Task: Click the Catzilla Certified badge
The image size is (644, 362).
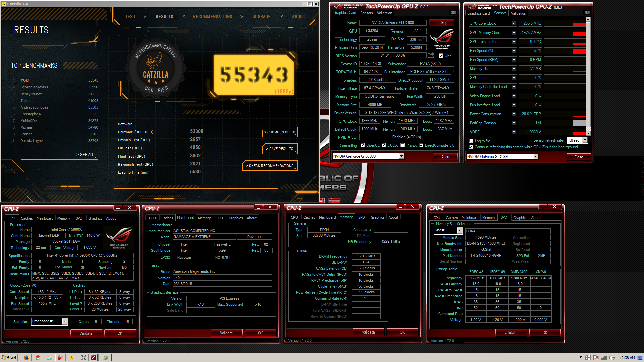Action: [156, 68]
